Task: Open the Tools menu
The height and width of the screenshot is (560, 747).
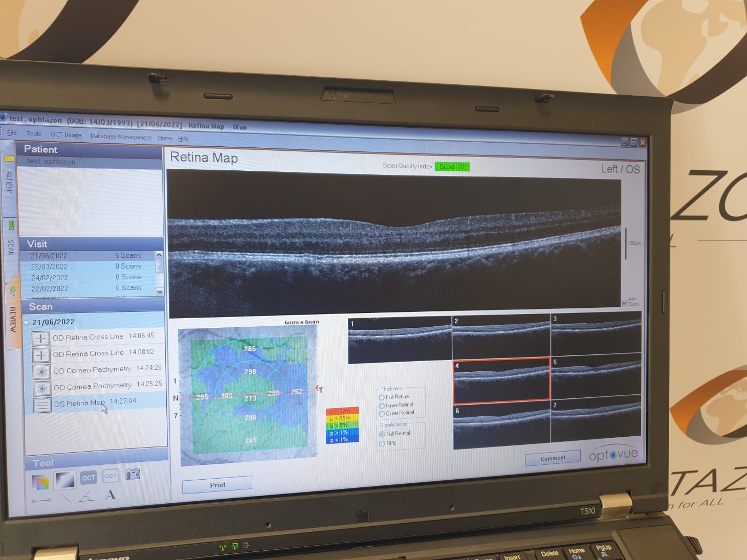Action: click(x=34, y=133)
